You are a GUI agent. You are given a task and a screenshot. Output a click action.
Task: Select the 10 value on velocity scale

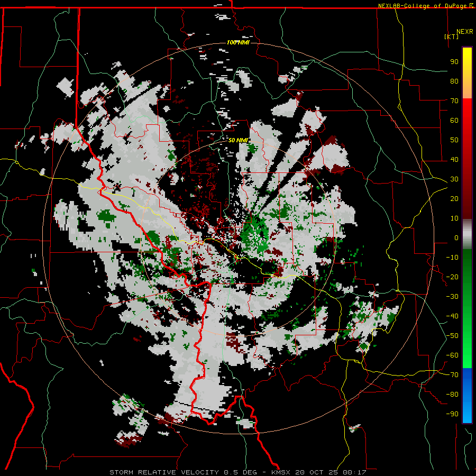pos(454,218)
